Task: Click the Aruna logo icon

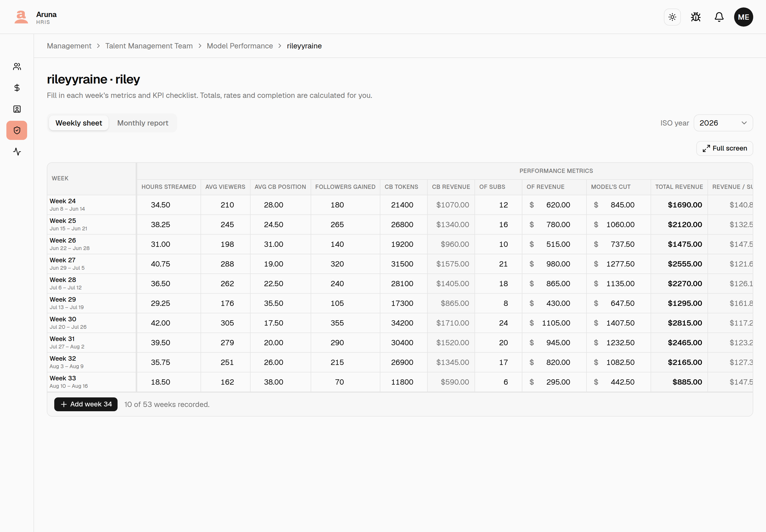Action: [21, 17]
